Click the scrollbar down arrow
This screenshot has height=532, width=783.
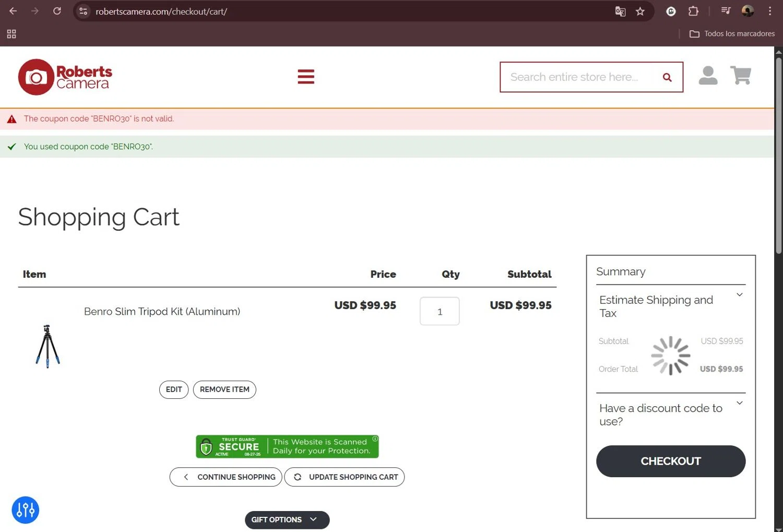[x=778, y=528]
